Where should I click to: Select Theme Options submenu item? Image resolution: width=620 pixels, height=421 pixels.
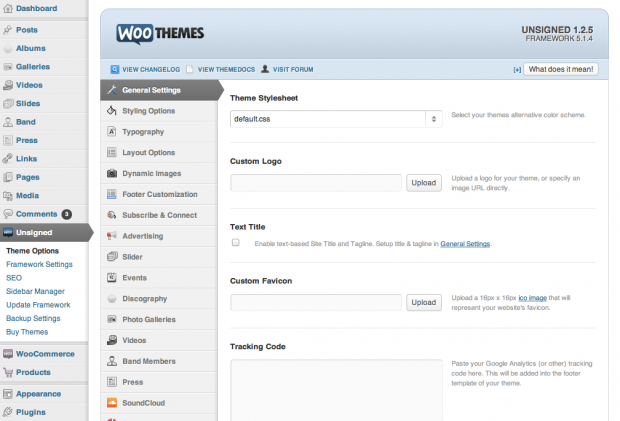click(32, 251)
